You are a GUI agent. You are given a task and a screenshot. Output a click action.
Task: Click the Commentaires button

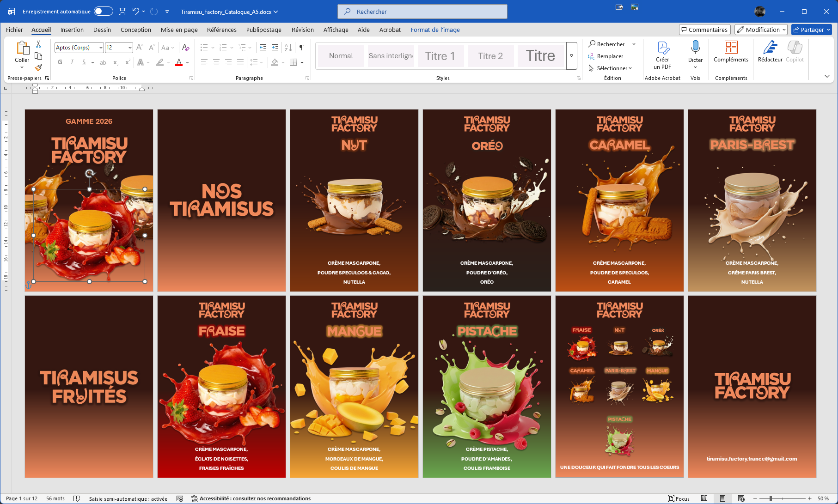704,30
